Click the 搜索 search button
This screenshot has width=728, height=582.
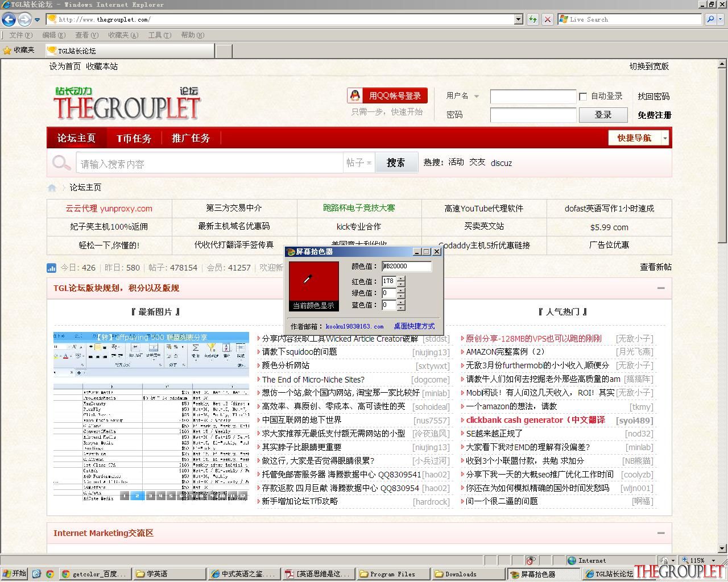pyautogui.click(x=396, y=163)
